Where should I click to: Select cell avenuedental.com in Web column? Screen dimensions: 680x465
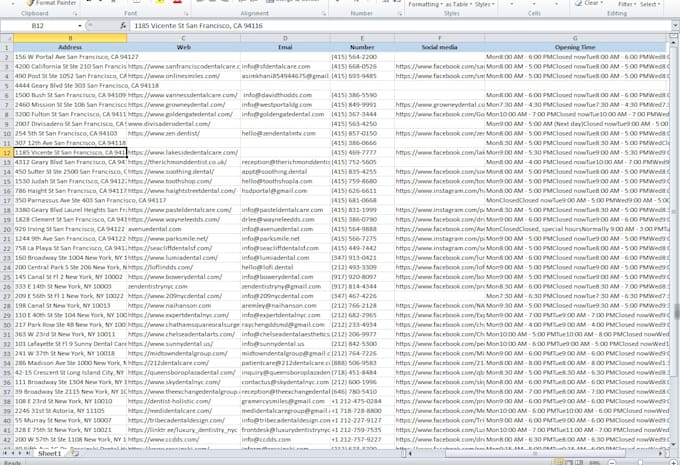[x=183, y=229]
